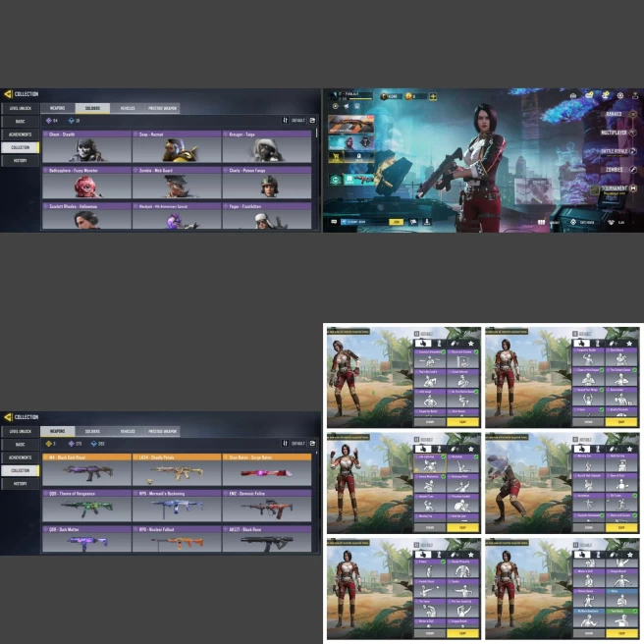
Task: Click the yellow plus icon to add CP
Action: pyautogui.click(x=433, y=96)
